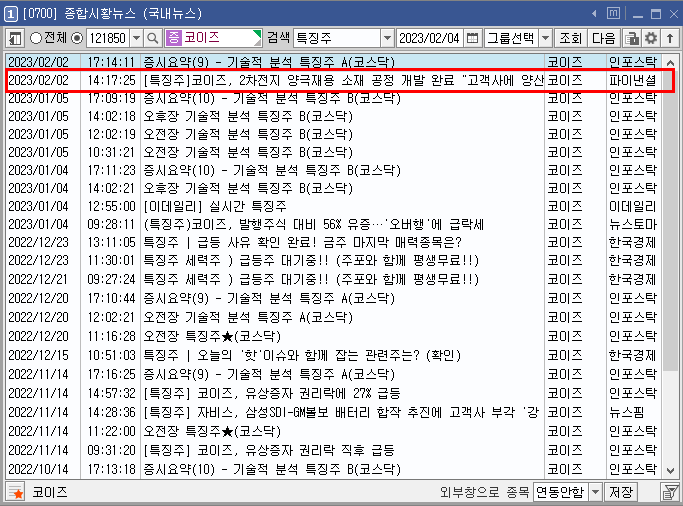This screenshot has width=683, height=506.
Task: Open the 2022/12/20 17:10:44 증시요약(9) row
Action: click(x=333, y=298)
